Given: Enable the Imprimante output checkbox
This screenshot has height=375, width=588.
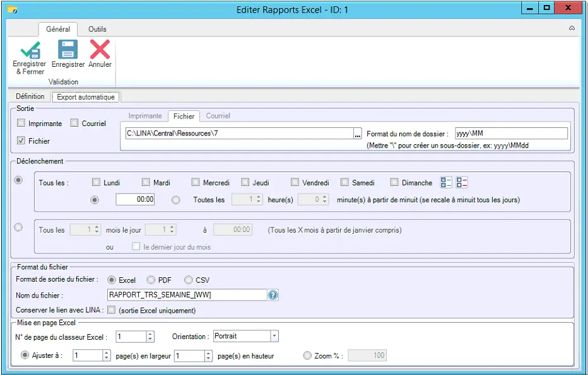Looking at the screenshot, I should 21,123.
